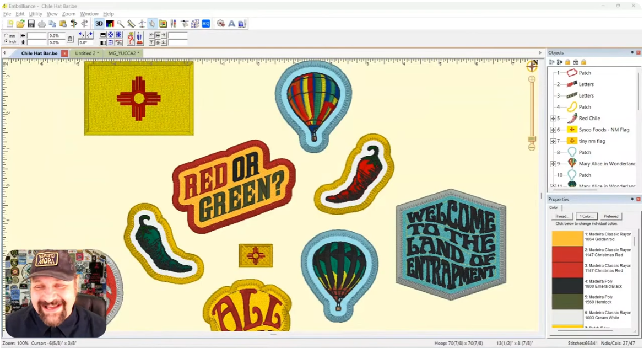
Task: Select the mm units radio button
Action: coord(6,36)
